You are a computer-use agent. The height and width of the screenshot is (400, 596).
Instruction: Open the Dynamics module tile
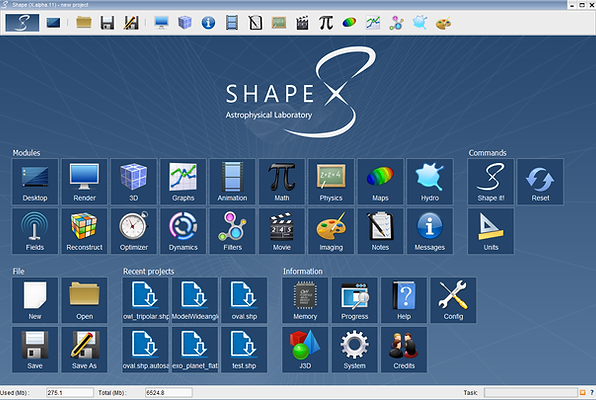pyautogui.click(x=183, y=231)
